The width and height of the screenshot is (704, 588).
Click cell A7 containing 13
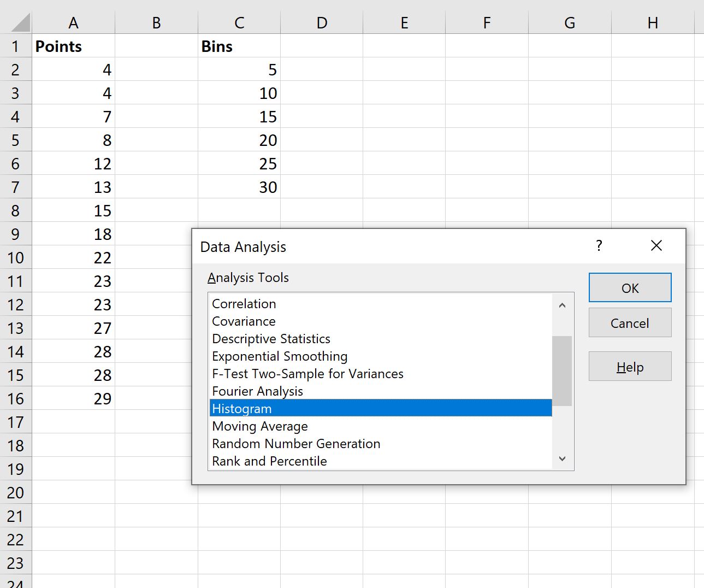coord(73,187)
